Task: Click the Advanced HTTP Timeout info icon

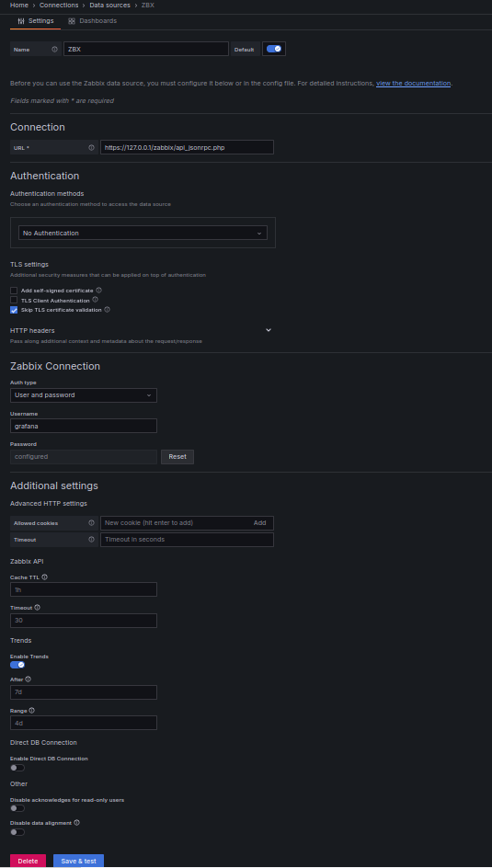Action: tap(91, 540)
